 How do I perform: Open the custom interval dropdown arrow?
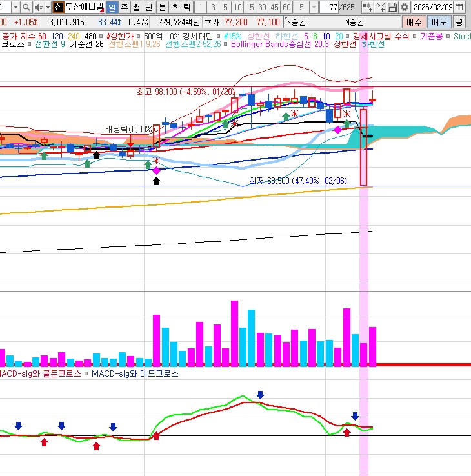click(x=314, y=7)
